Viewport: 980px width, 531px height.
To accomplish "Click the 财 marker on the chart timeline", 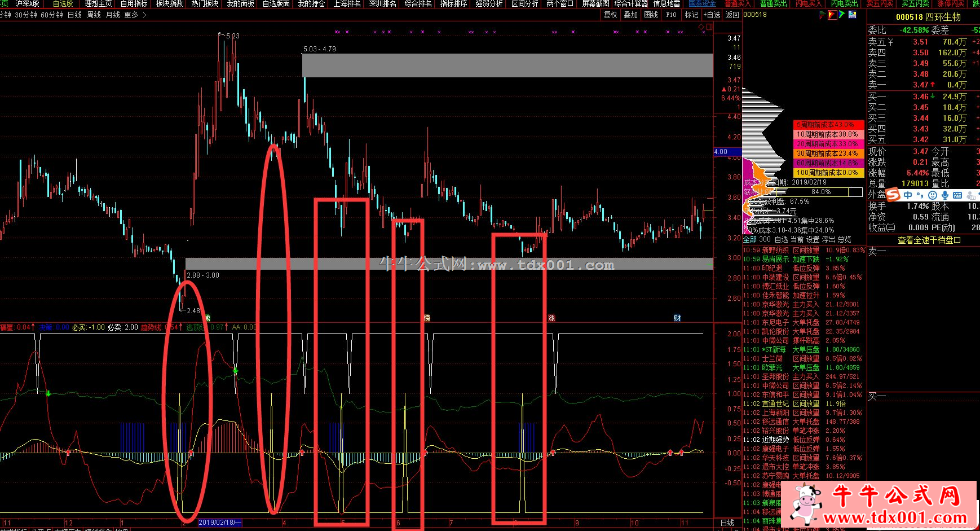I will [677, 318].
